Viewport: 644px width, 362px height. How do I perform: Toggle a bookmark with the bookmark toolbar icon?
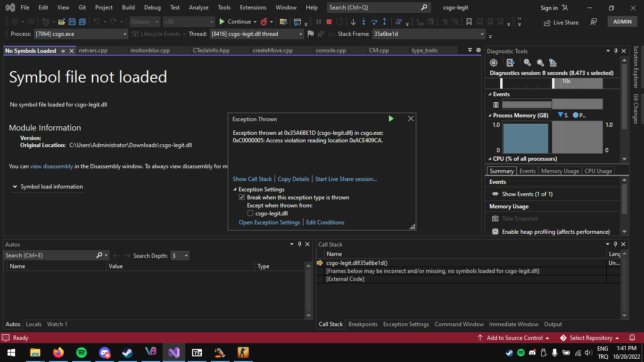pyautogui.click(x=469, y=22)
